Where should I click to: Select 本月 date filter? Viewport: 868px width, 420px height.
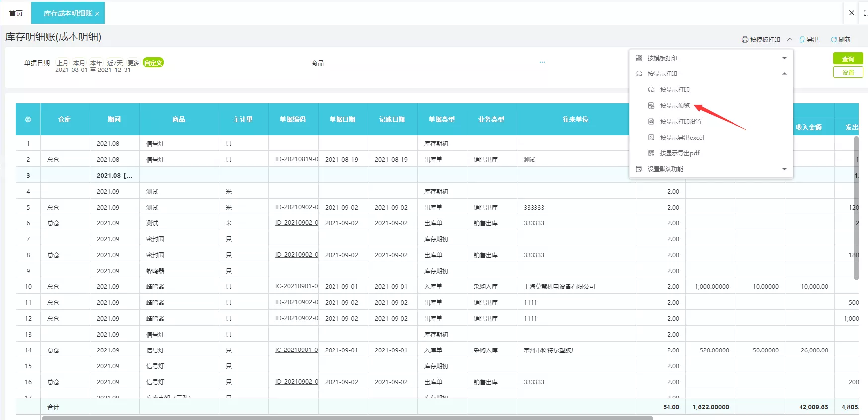click(x=79, y=63)
